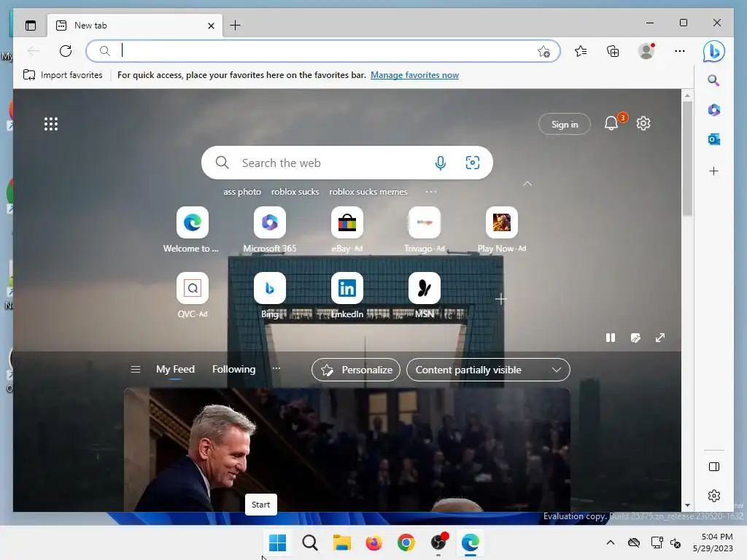Image resolution: width=747 pixels, height=560 pixels.
Task: Open the feed hamburger menu
Action: [135, 370]
